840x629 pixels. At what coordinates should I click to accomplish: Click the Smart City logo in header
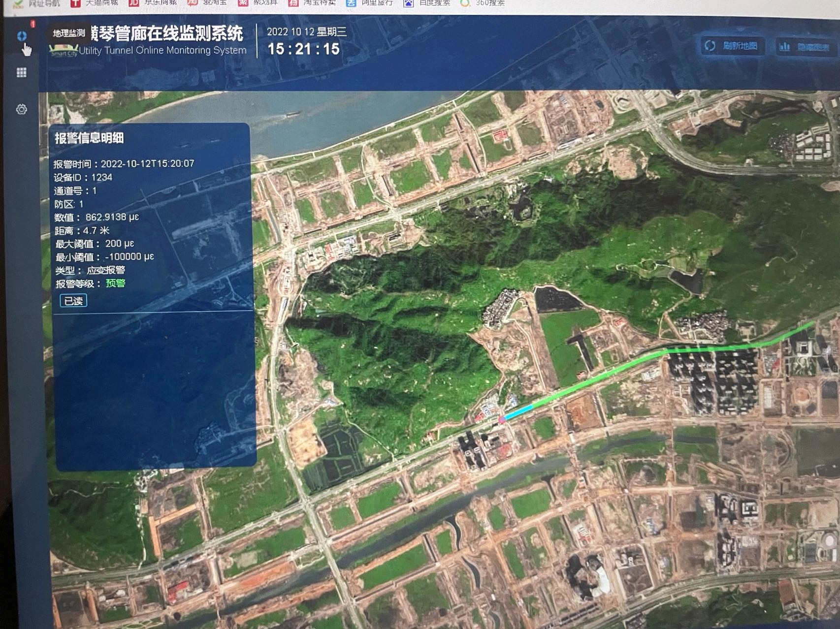click(x=64, y=50)
